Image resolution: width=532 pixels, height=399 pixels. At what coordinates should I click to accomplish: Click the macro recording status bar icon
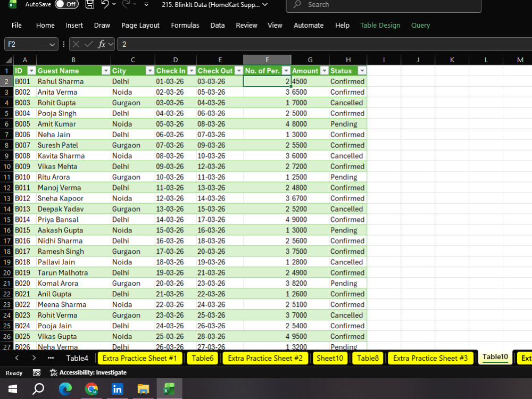pos(37,373)
